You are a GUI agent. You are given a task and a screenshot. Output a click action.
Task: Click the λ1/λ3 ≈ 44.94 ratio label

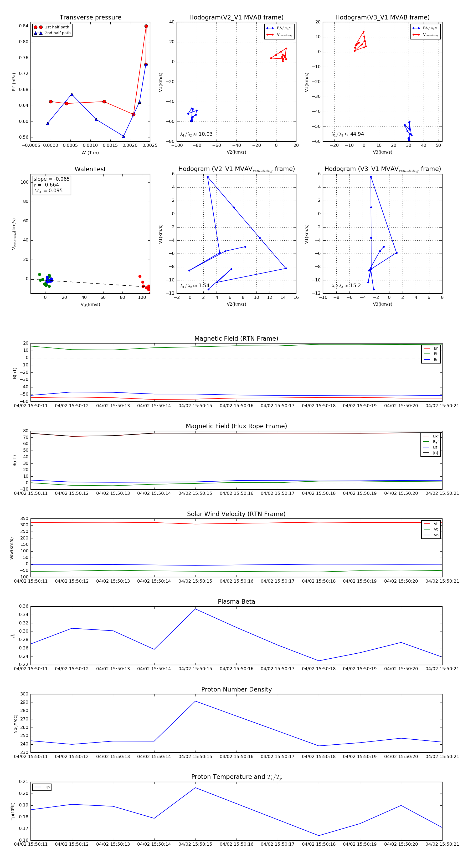pos(347,134)
